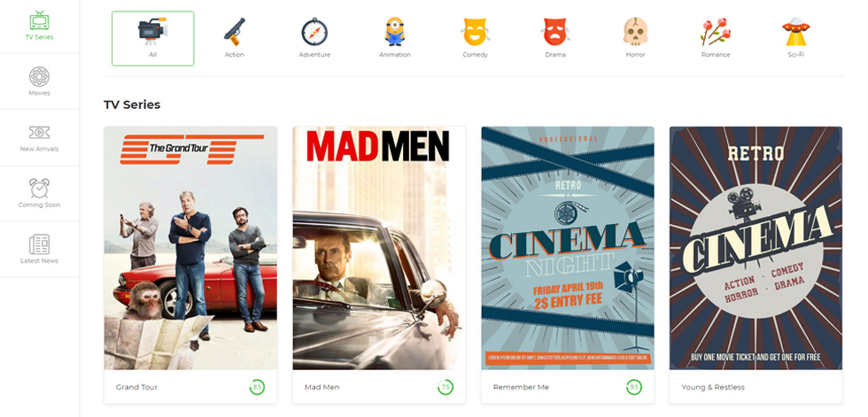Filter by the Action gun icon
Viewport: 868px width, 417px height.
point(234,32)
